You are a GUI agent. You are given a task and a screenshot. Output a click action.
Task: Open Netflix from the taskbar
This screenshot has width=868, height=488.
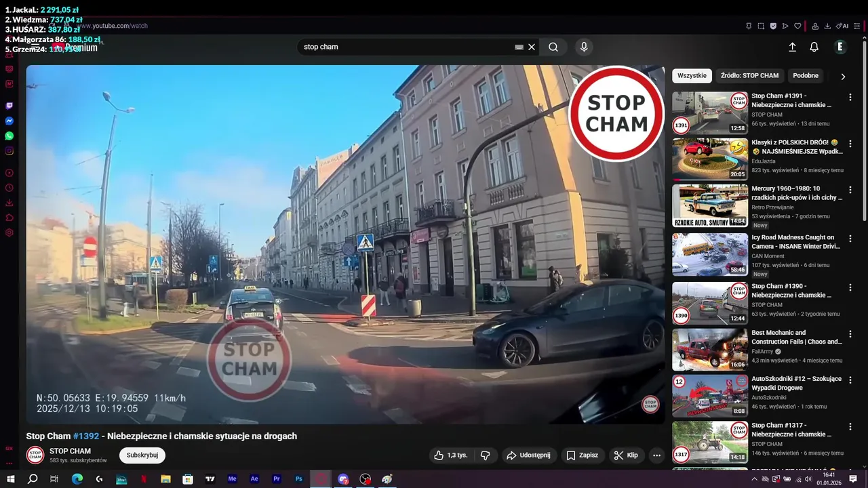coord(144,479)
